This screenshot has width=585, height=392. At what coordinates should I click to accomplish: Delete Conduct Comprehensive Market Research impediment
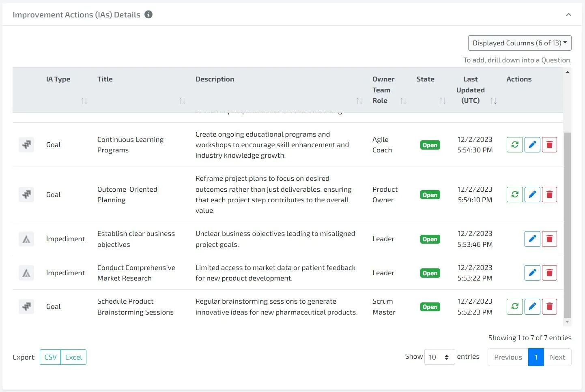pos(550,273)
